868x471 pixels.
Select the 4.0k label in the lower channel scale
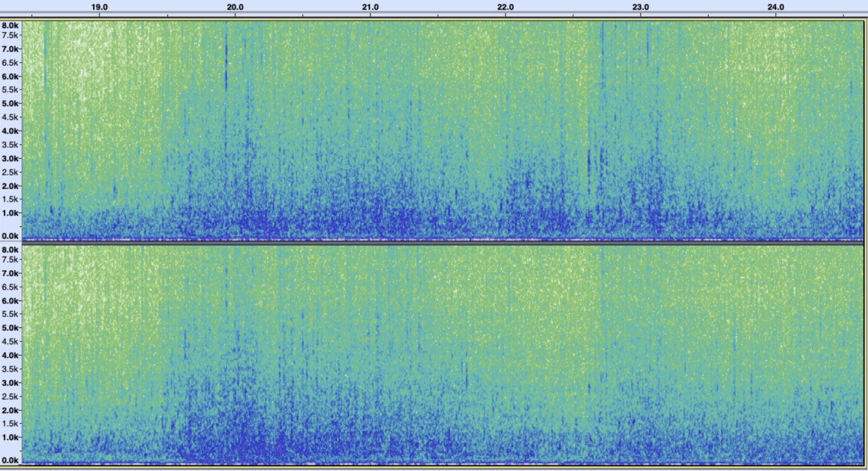tap(10, 355)
